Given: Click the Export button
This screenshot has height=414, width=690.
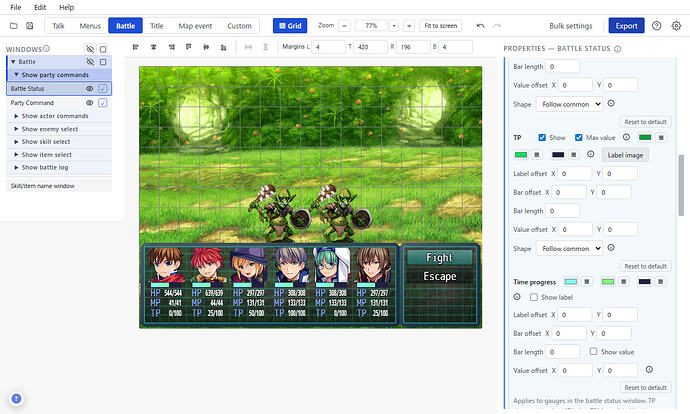Looking at the screenshot, I should point(627,26).
